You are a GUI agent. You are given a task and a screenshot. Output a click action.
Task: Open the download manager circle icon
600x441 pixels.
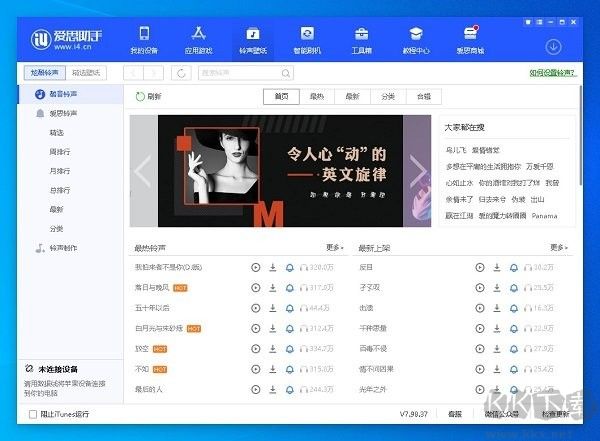pyautogui.click(x=553, y=47)
